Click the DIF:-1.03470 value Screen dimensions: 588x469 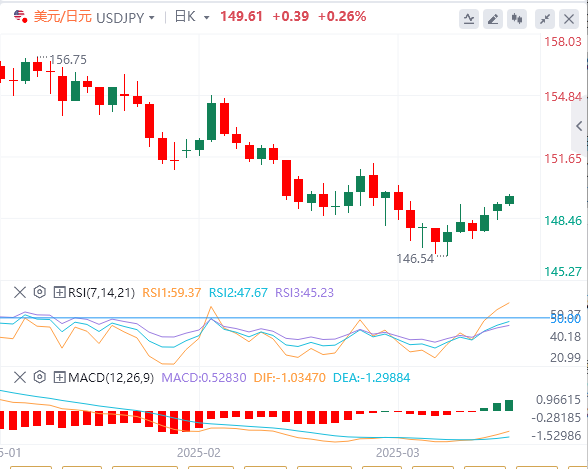[290, 378]
